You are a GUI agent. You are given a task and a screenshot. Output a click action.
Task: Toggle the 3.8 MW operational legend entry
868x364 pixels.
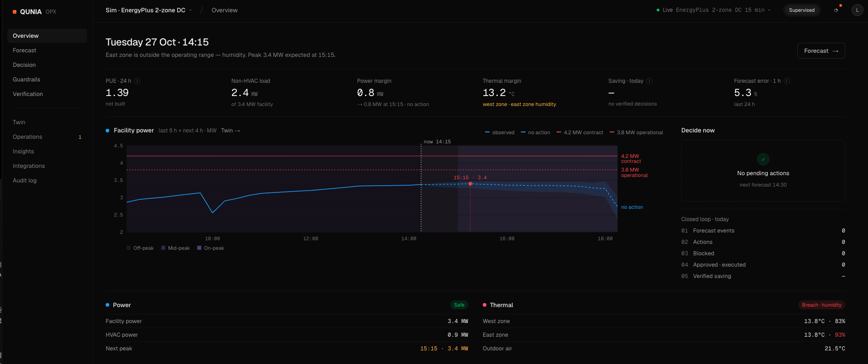[x=636, y=132]
